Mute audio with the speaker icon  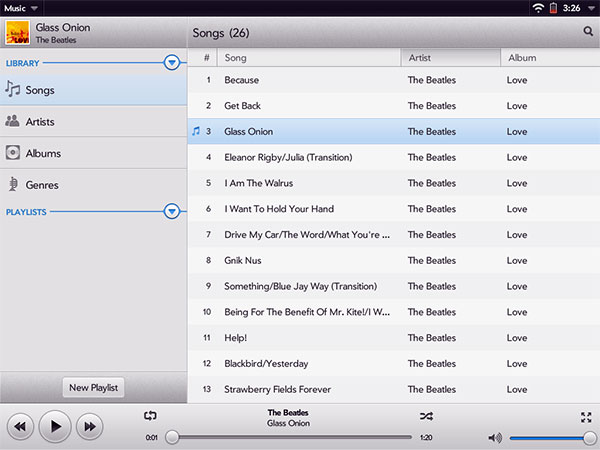495,437
